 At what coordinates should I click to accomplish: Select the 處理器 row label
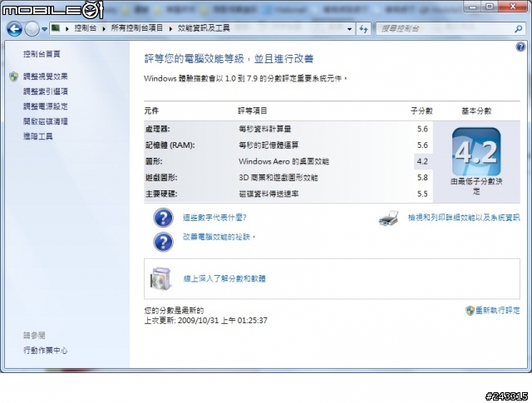point(157,129)
